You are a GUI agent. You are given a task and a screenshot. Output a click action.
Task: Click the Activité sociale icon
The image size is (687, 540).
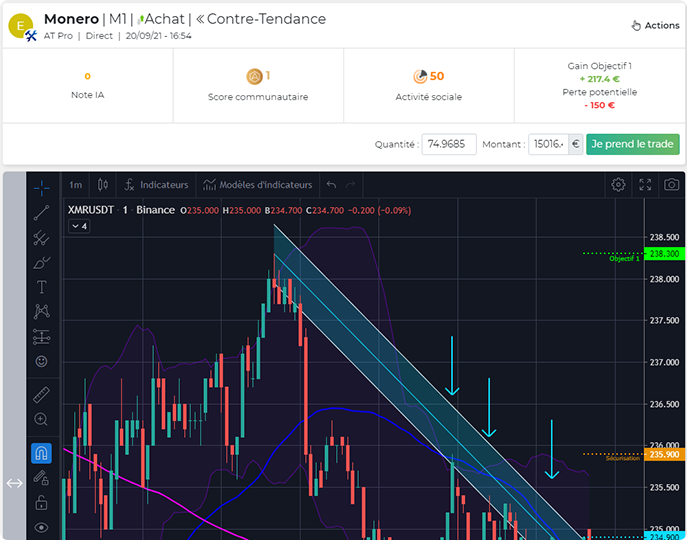click(x=420, y=76)
